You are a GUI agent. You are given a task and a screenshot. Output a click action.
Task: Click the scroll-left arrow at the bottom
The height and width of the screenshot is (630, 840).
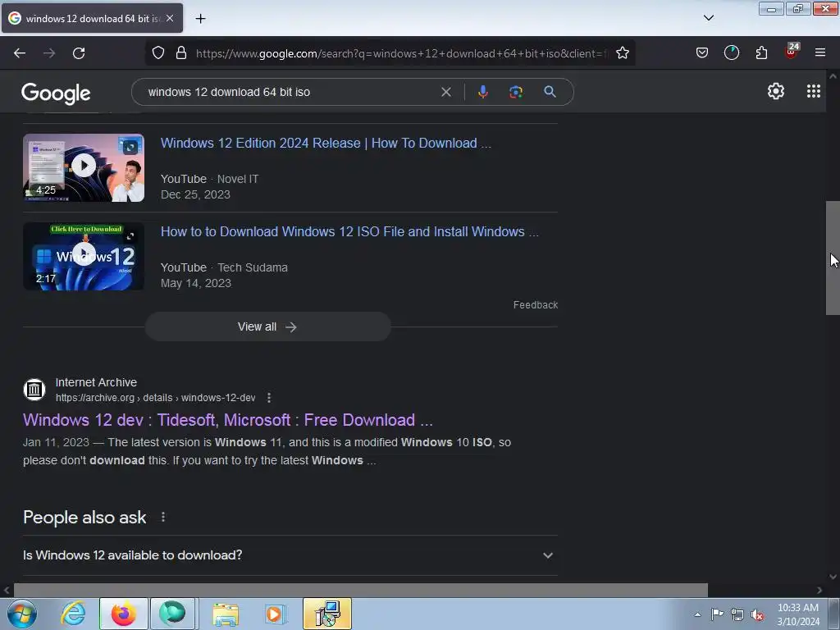click(x=7, y=591)
